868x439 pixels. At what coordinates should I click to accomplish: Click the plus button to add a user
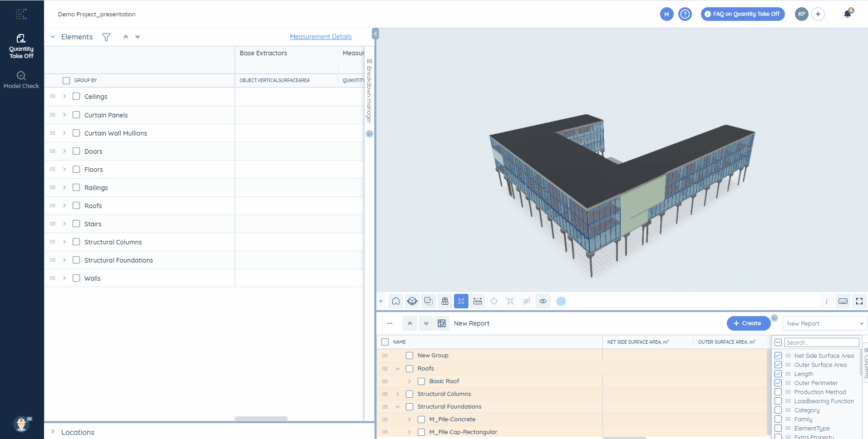[x=818, y=14]
